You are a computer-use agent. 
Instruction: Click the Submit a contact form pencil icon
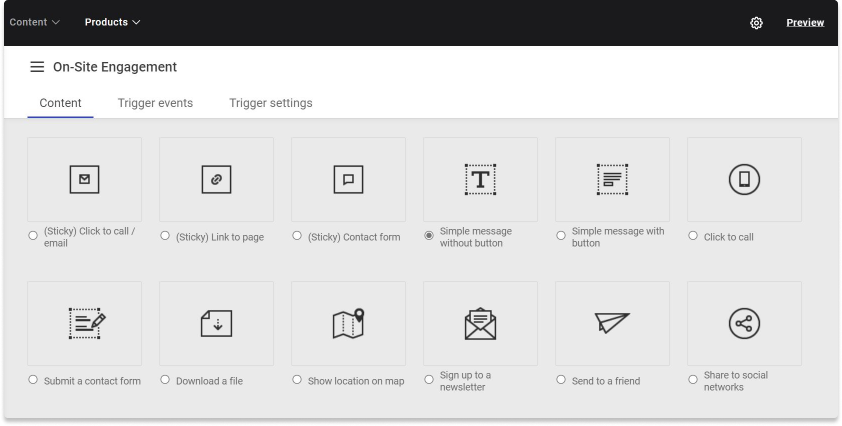[87, 323]
